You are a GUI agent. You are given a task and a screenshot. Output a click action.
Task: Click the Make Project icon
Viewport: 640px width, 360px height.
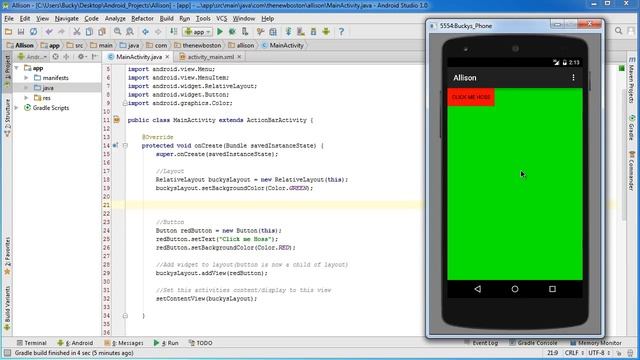pos(173,31)
